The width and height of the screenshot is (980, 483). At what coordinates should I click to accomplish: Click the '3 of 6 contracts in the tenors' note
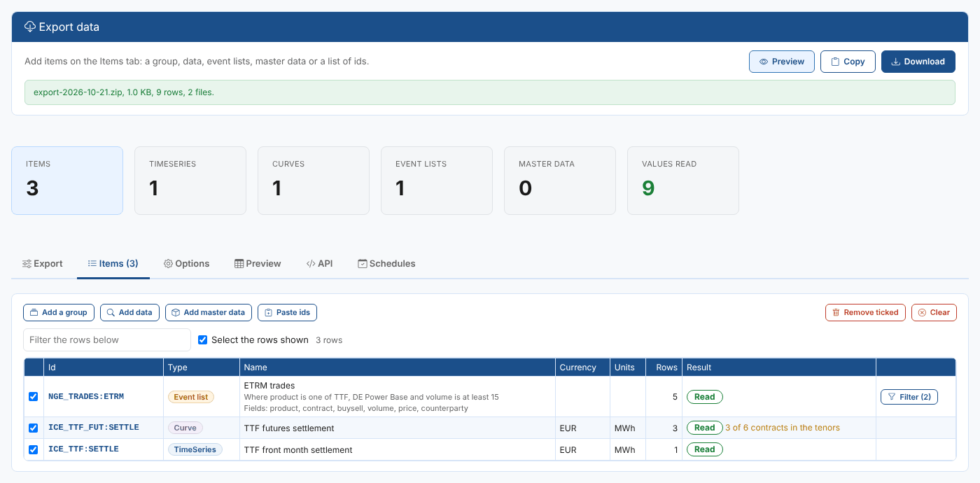coord(783,428)
